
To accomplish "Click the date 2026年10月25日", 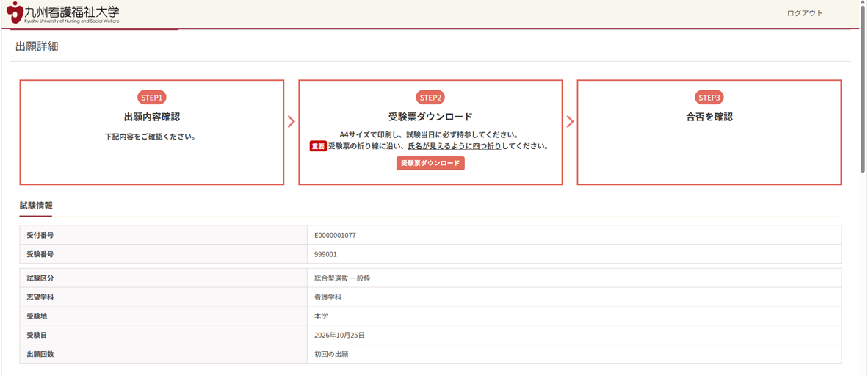I will (339, 335).
